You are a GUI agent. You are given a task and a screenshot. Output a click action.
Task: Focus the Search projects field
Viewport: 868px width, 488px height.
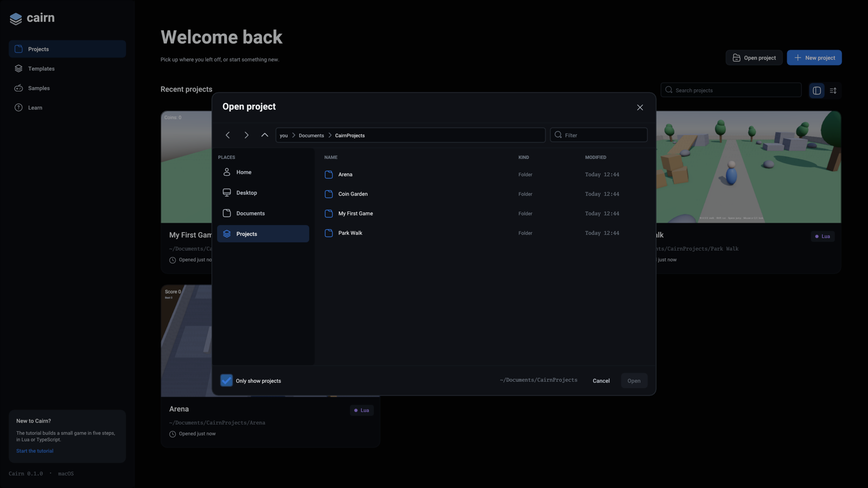731,90
